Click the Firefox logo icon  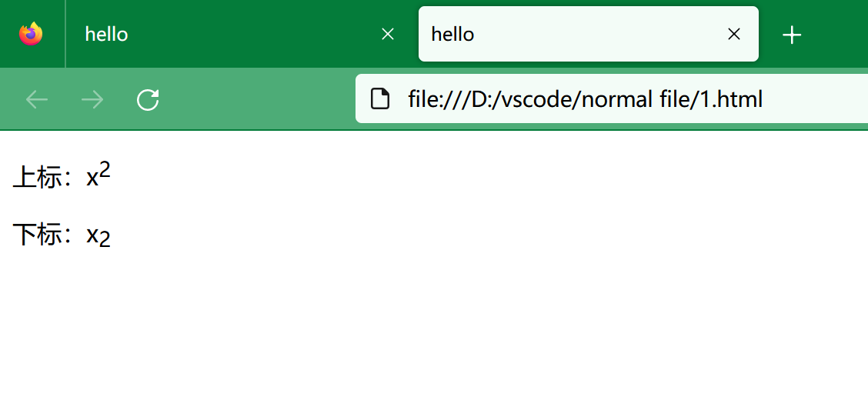click(x=31, y=34)
